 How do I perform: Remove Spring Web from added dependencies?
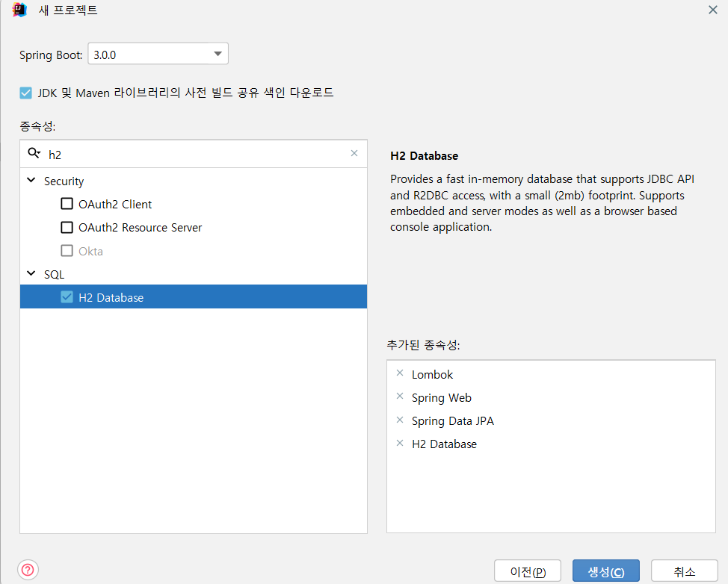pos(400,396)
